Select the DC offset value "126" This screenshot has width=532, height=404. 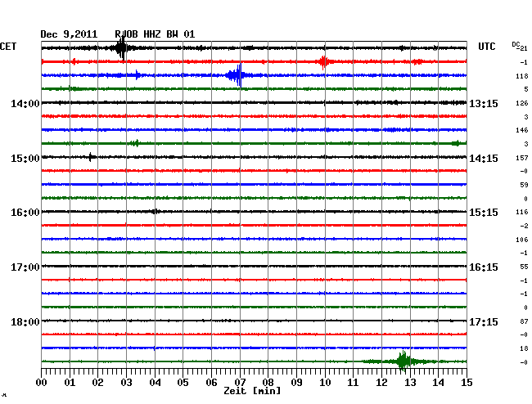click(x=522, y=103)
